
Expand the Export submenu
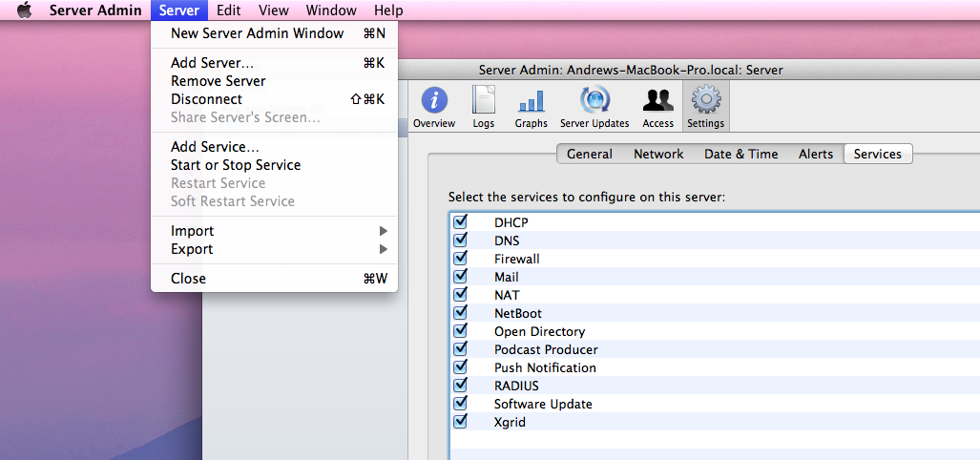274,249
